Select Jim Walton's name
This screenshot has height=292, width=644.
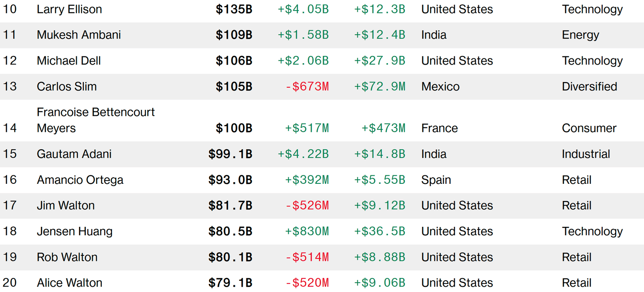[x=66, y=206]
